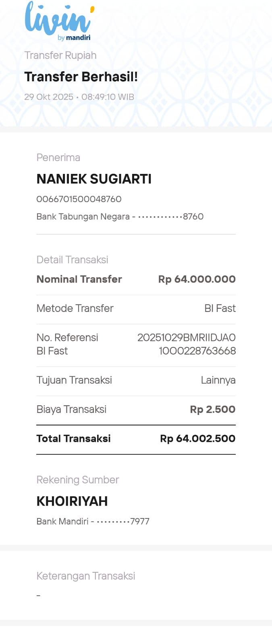The image size is (272, 644).
Task: Select the reference number 20251029BMRIIDJA0
Action: point(186,338)
